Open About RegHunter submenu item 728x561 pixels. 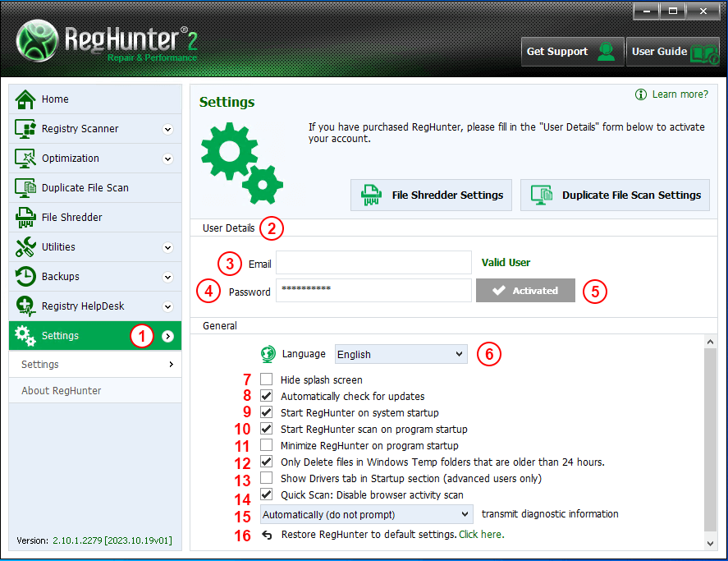click(x=62, y=391)
